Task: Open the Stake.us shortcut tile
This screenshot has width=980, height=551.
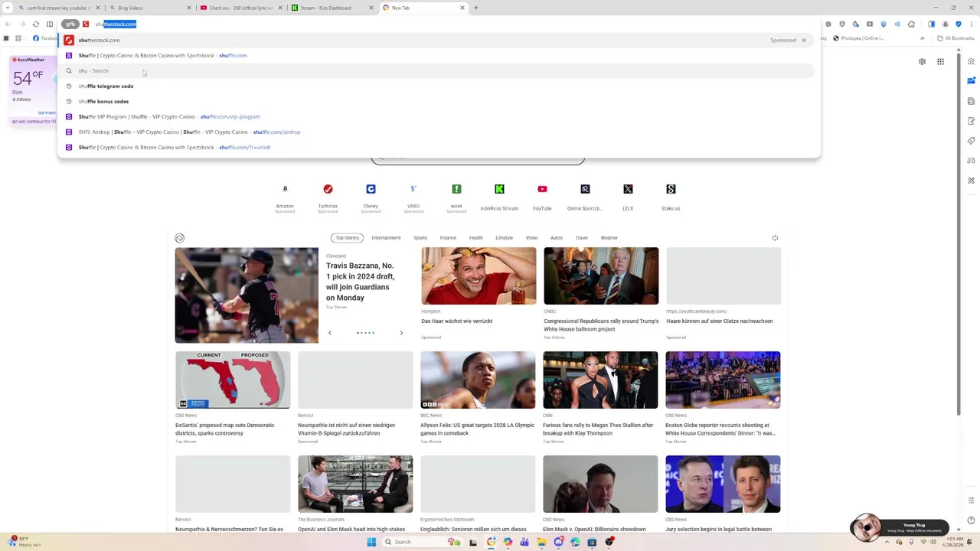Action: tap(671, 196)
